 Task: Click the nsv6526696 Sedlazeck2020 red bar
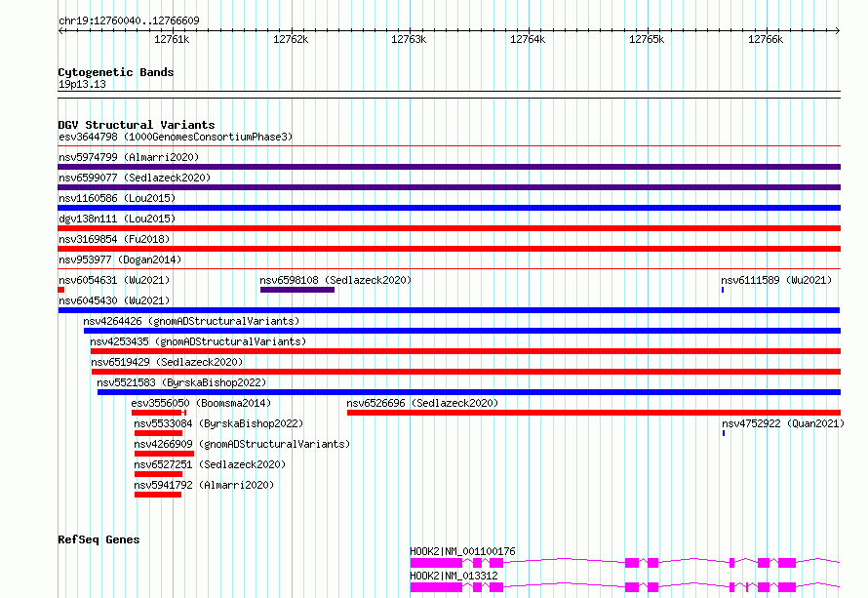click(593, 413)
